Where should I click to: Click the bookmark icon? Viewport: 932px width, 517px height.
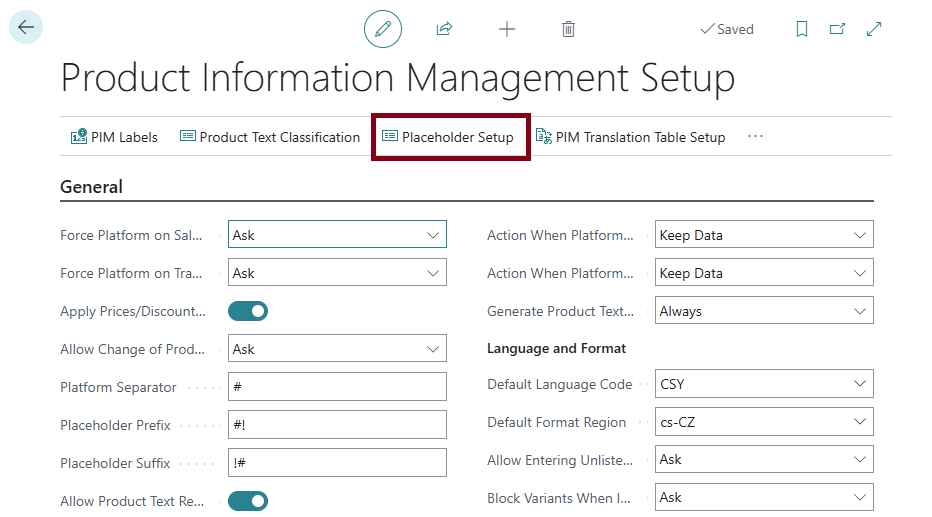802,29
